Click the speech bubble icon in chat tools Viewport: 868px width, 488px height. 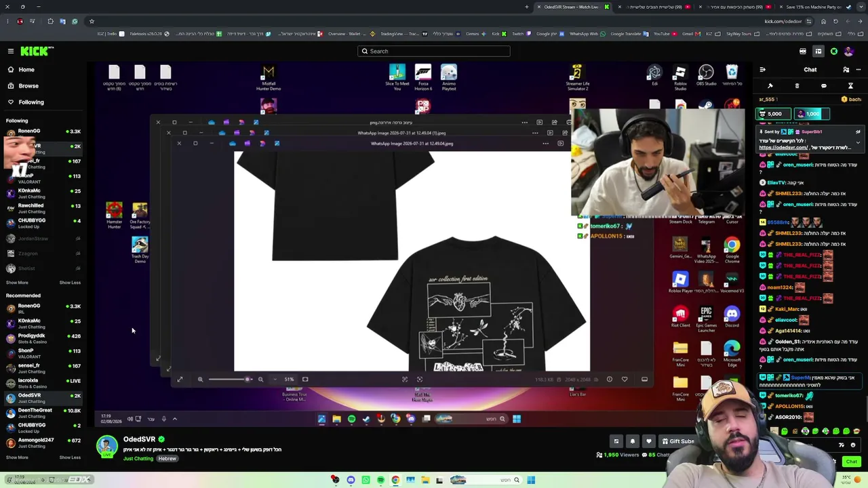coord(824,86)
